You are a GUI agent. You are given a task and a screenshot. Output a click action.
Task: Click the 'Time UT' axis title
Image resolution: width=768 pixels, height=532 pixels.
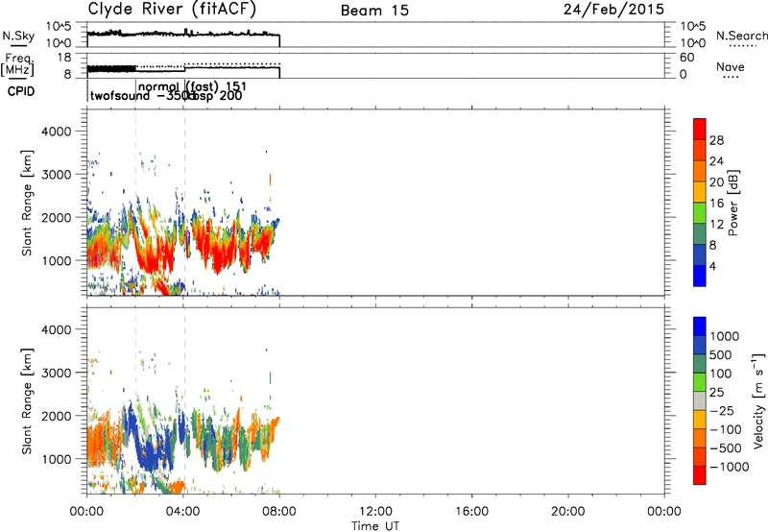(x=375, y=526)
